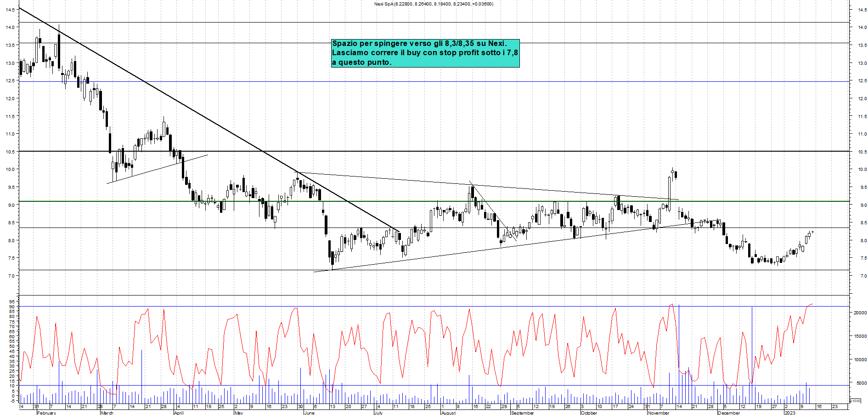
Task: Click 10.5 on the right price axis
Action: click(x=862, y=152)
